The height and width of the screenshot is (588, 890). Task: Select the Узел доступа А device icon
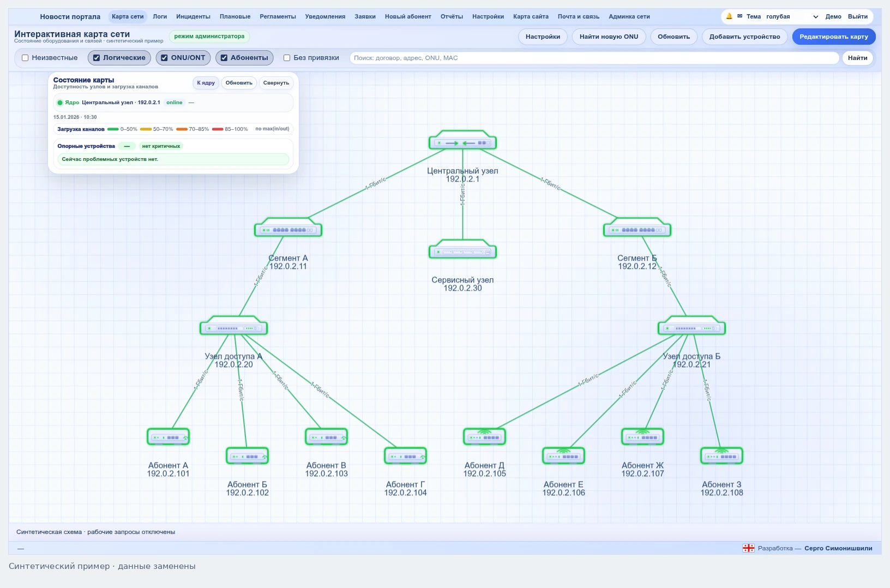point(233,326)
